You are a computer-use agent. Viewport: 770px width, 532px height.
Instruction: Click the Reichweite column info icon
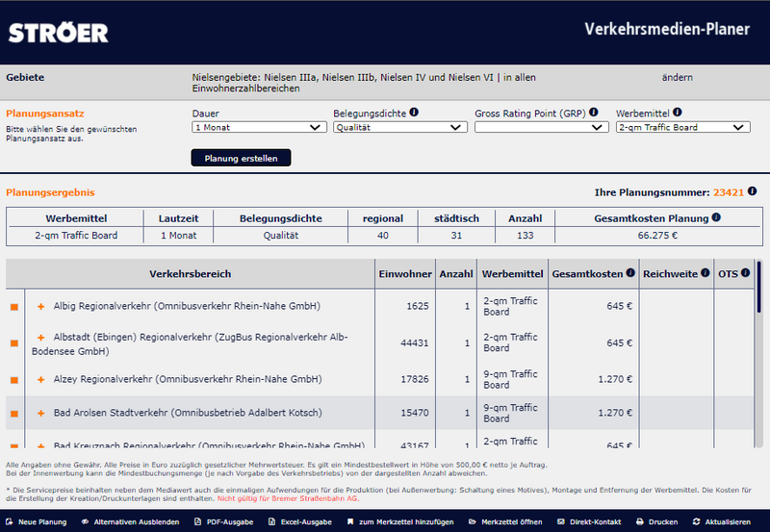coord(706,274)
